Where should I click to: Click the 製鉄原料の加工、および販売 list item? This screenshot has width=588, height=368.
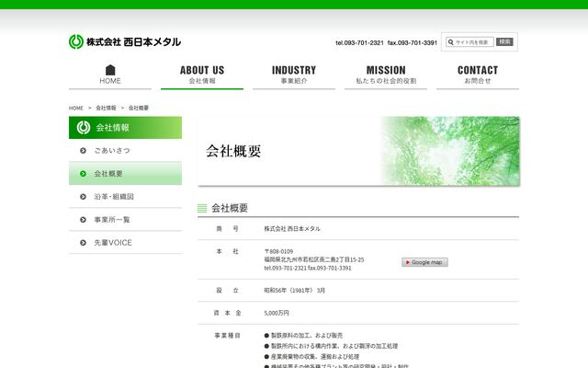303,335
